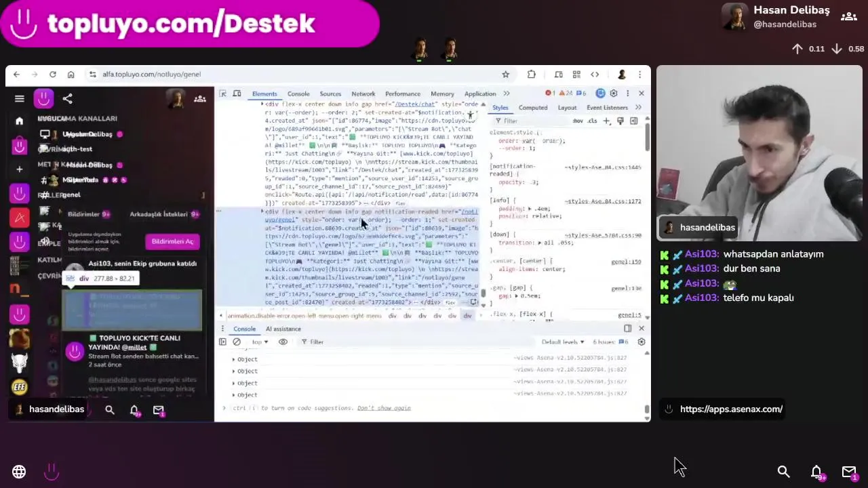Click the globe icon at bottom left
The image size is (868, 488).
click(x=19, y=472)
